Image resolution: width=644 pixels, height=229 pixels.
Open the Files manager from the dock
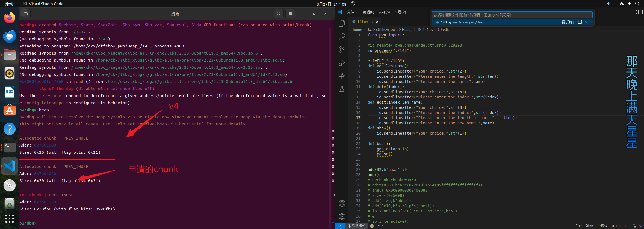point(10,55)
